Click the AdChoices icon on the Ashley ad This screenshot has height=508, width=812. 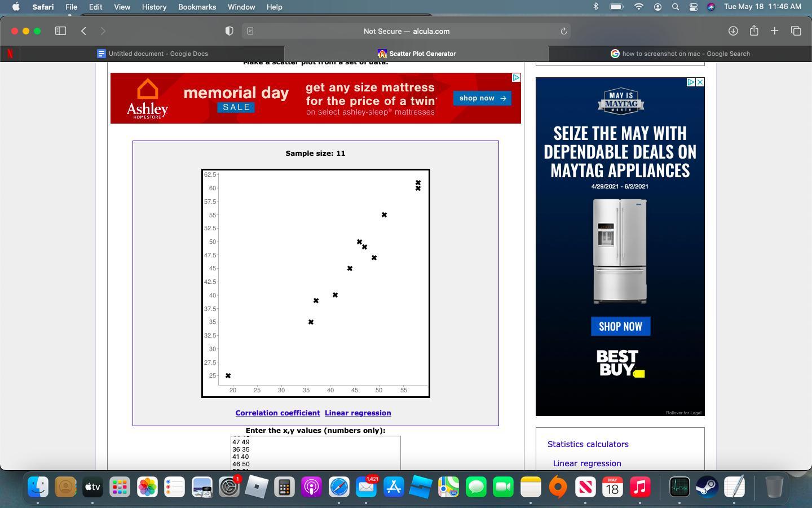[x=515, y=77]
